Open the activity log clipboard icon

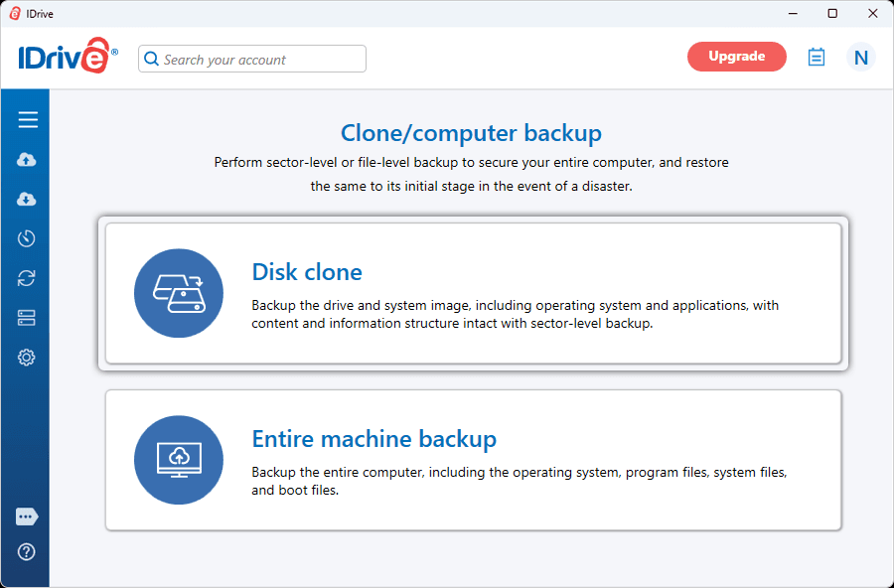click(816, 57)
